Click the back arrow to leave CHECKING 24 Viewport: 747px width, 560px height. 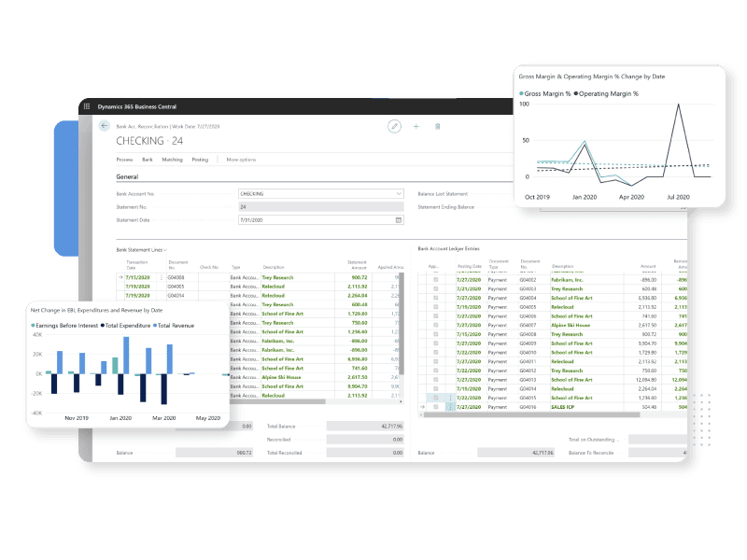(104, 125)
